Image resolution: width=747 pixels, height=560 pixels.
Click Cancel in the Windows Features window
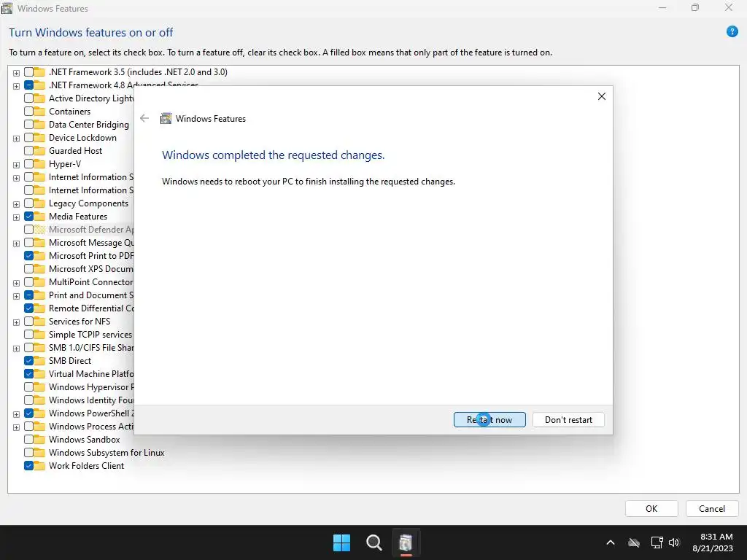click(712, 508)
